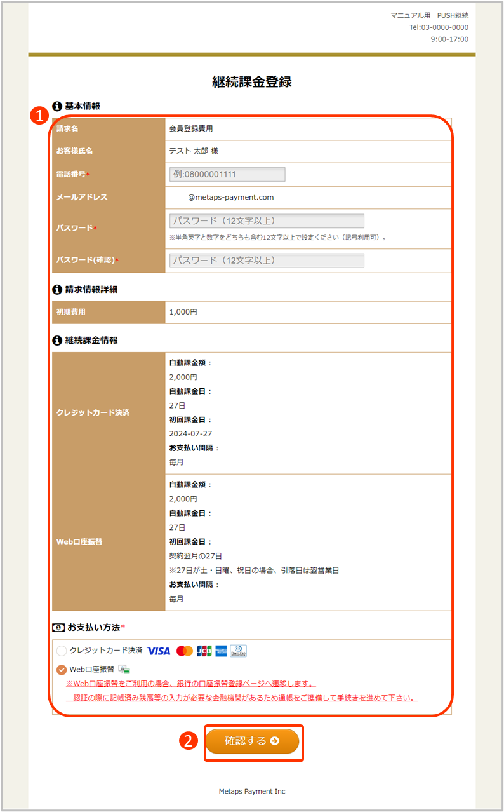The height and width of the screenshot is (812, 504).
Task: Click the パスワード(確認) input field
Action: [267, 261]
